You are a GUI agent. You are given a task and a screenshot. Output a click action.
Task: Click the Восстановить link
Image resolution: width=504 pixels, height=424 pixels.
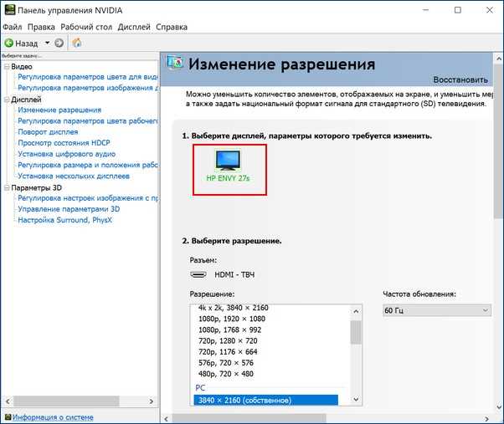[460, 80]
